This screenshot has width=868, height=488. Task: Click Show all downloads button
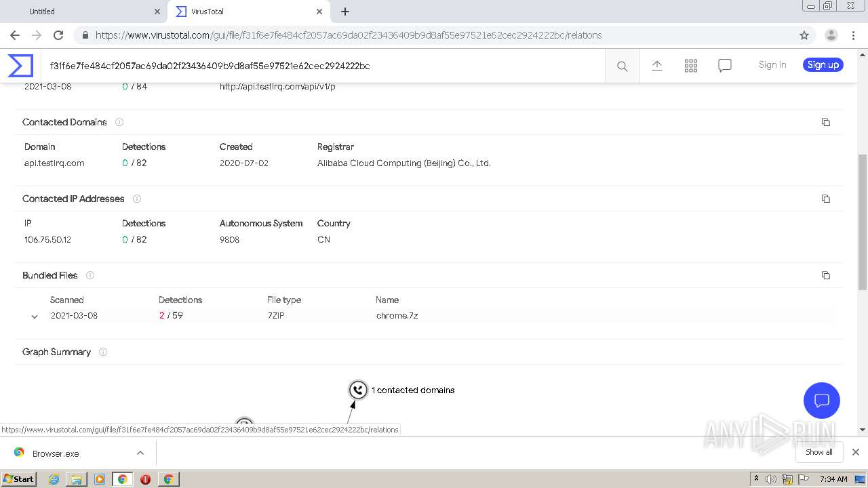pos(819,452)
